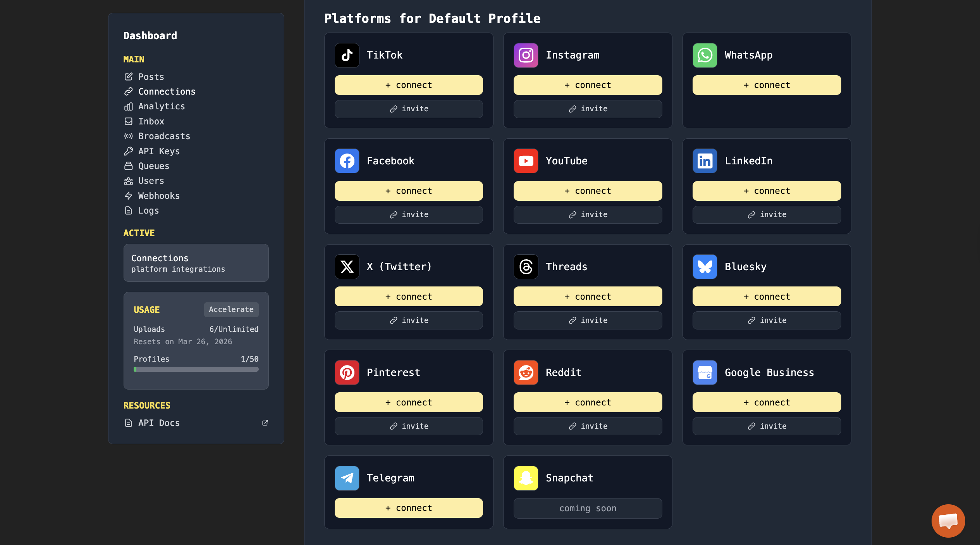Connect a YouTube account

click(588, 191)
